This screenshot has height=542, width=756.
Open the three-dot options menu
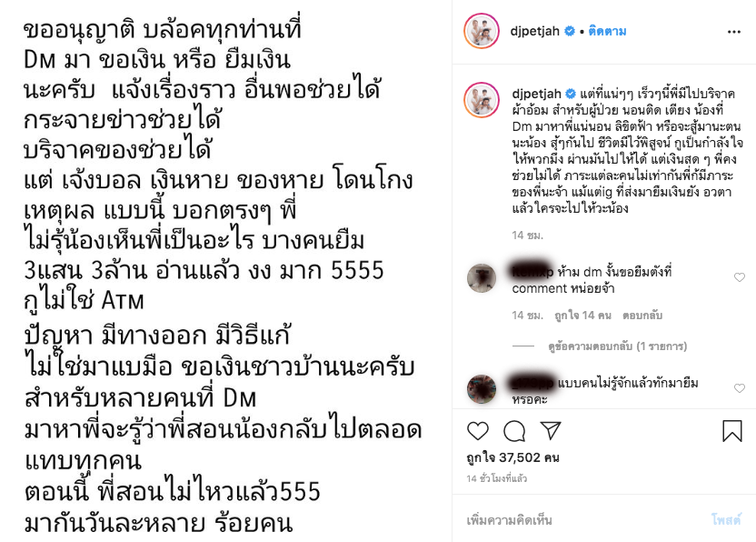[x=734, y=32]
